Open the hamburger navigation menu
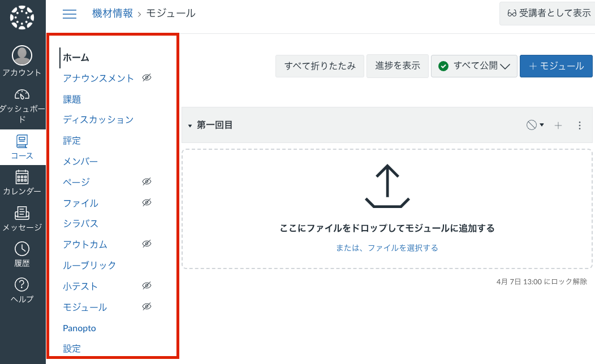This screenshot has height=364, width=595. [x=70, y=14]
